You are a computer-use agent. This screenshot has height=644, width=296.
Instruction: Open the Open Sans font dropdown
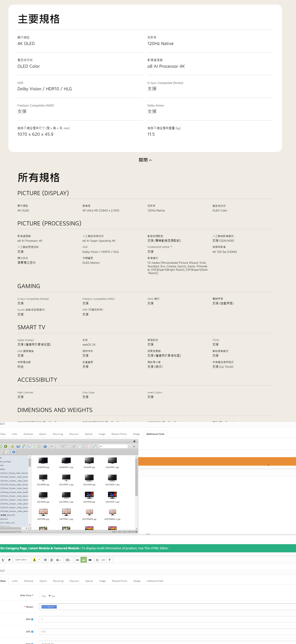[x=22, y=560]
